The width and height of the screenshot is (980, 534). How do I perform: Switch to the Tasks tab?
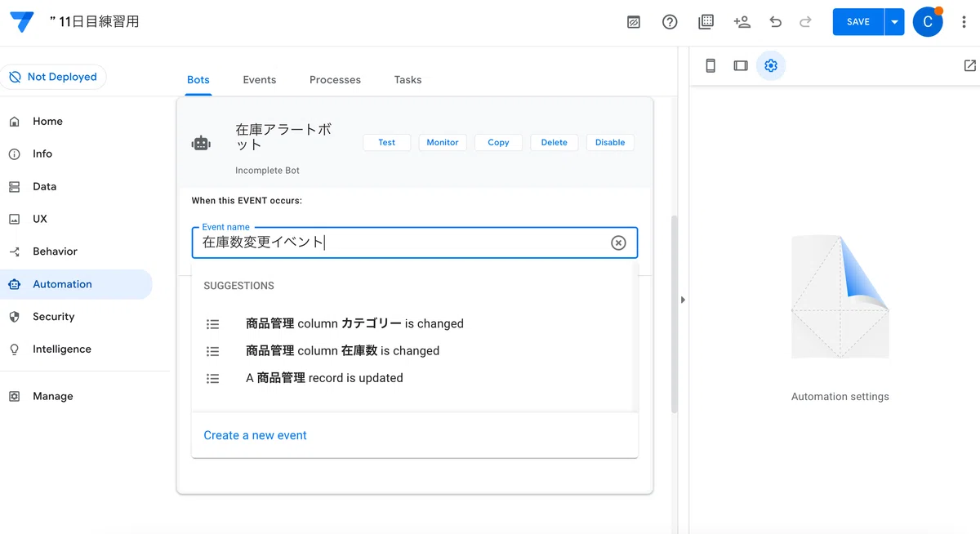pyautogui.click(x=408, y=80)
